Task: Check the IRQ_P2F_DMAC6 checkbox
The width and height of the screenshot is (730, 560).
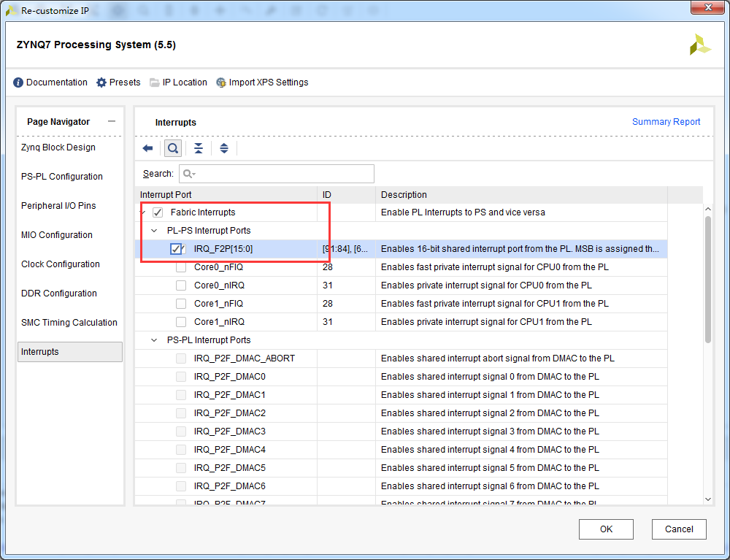Action: tap(181, 486)
